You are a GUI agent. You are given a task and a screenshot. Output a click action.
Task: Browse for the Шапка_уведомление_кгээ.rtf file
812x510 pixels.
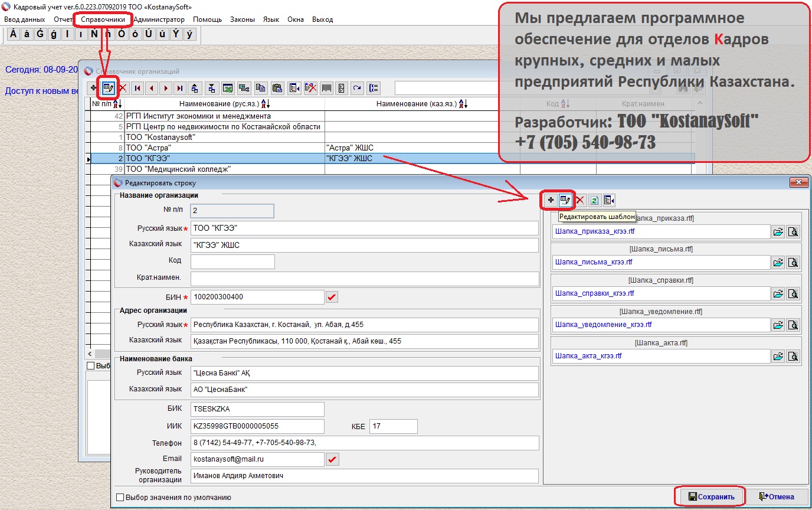[778, 325]
